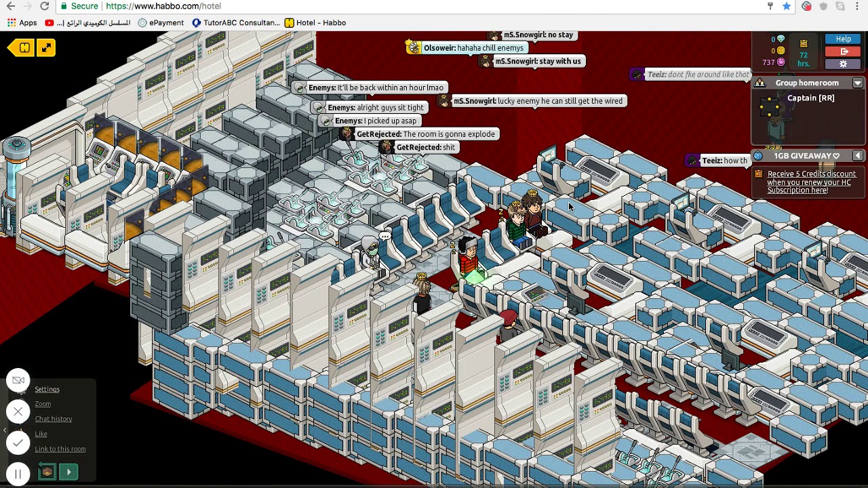Screen dimensions: 868x488
Task: Click Teeiz's "how th" chat bubble
Action: click(x=718, y=161)
